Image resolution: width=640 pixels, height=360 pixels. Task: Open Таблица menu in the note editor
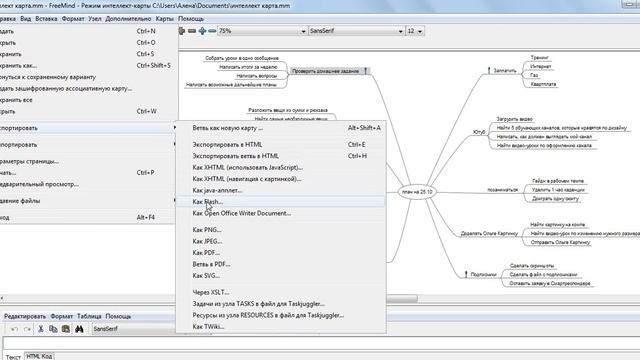(x=89, y=316)
